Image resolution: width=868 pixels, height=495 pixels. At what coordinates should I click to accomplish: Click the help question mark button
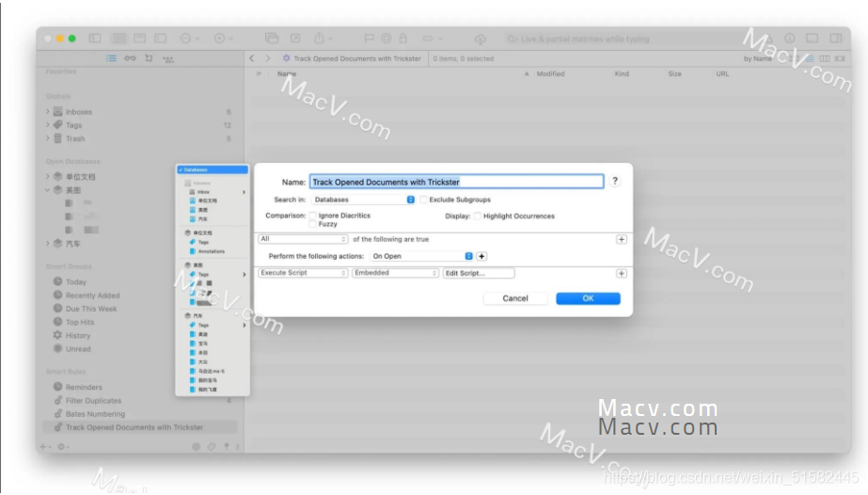614,181
